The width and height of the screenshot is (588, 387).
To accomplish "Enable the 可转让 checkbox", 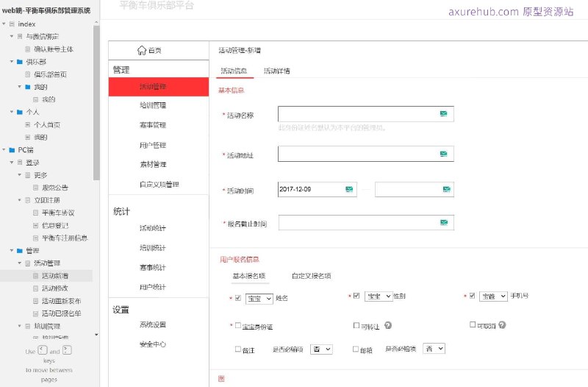I will [356, 325].
